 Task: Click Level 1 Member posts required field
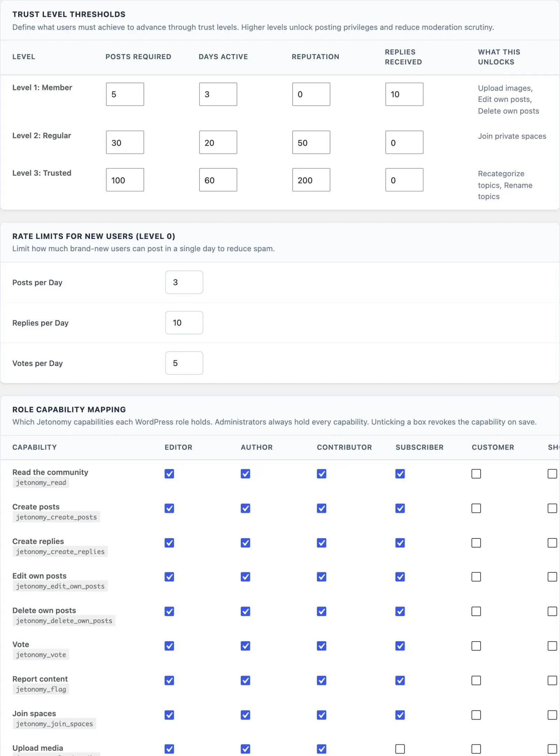[x=125, y=94]
